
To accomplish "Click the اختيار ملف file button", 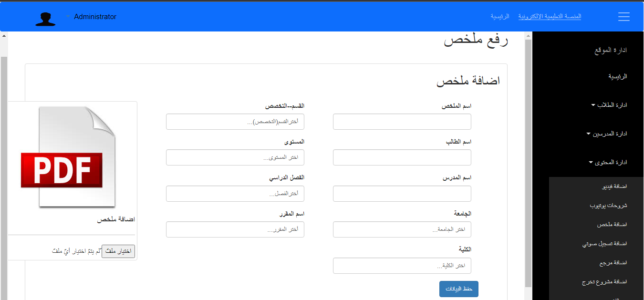I will (x=118, y=251).
